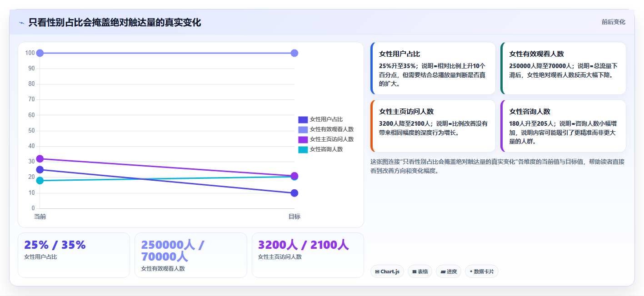Click the 前后变化 label
This screenshot has width=644, height=296.
pyautogui.click(x=613, y=22)
